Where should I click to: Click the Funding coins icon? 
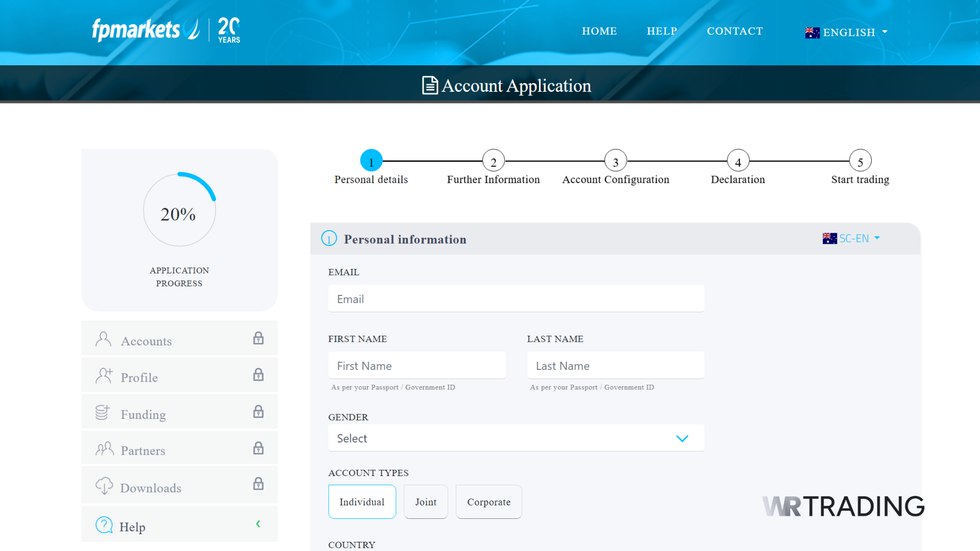[x=103, y=413]
